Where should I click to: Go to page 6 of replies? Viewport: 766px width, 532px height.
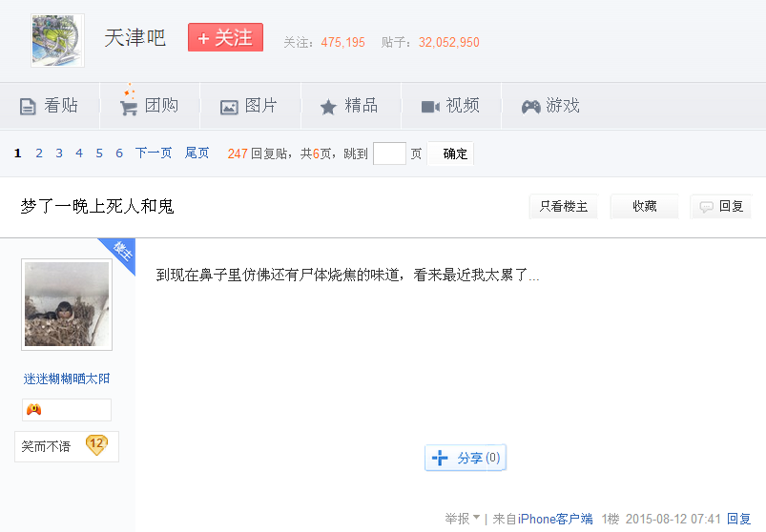[x=119, y=153]
